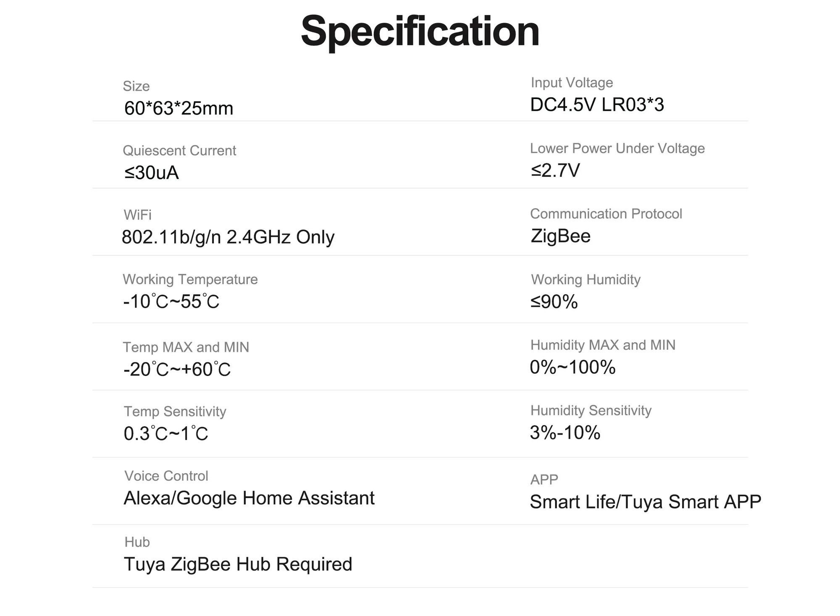This screenshot has height=616, width=840.
Task: Click the Quiescent Current label
Action: click(x=179, y=150)
